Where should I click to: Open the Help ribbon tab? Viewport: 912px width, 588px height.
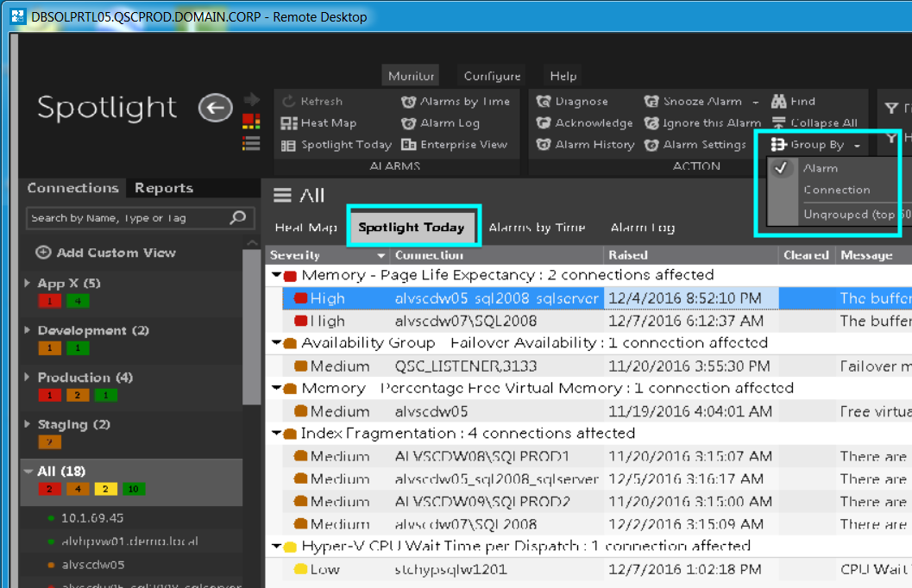563,76
